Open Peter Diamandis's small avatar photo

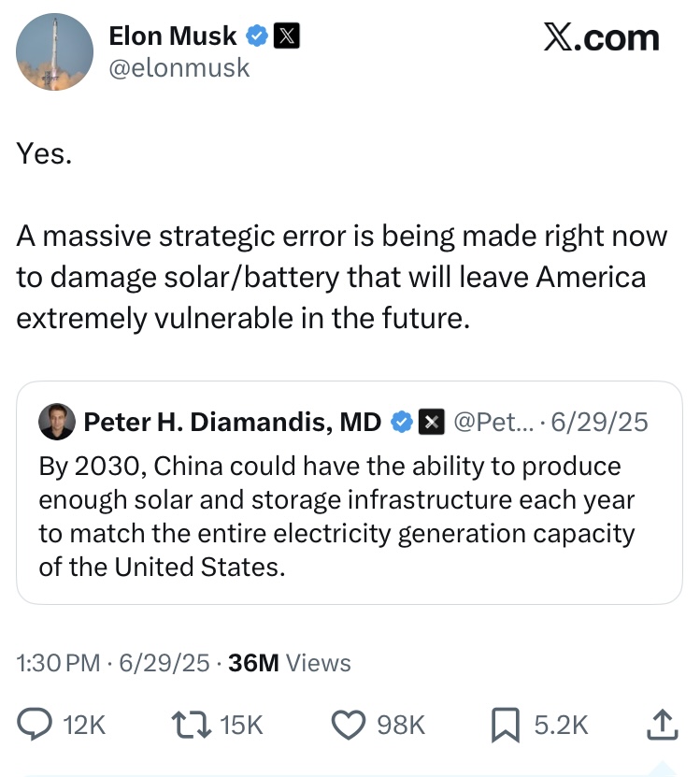coord(56,423)
